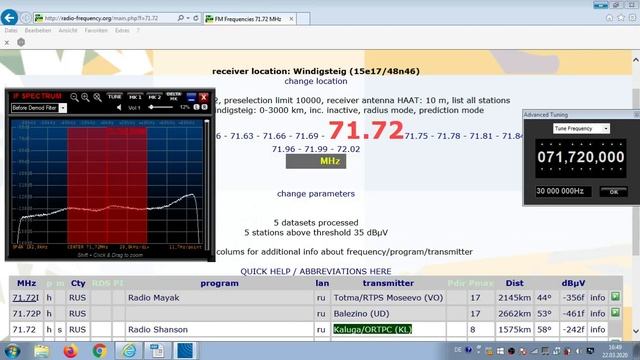Click the first small round button after 12%
640x360 pixels.
(196, 107)
